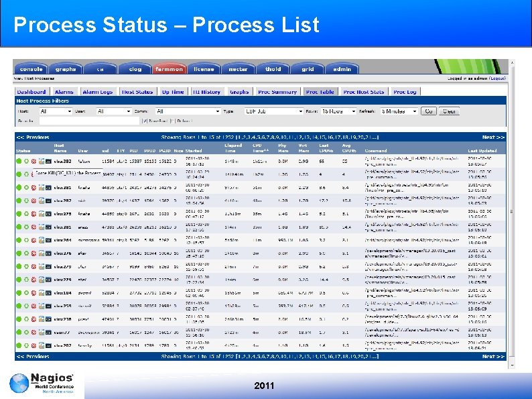Click bottom Next >> pagination link
Image resolution: width=532 pixels, height=399 pixels.
(493, 357)
